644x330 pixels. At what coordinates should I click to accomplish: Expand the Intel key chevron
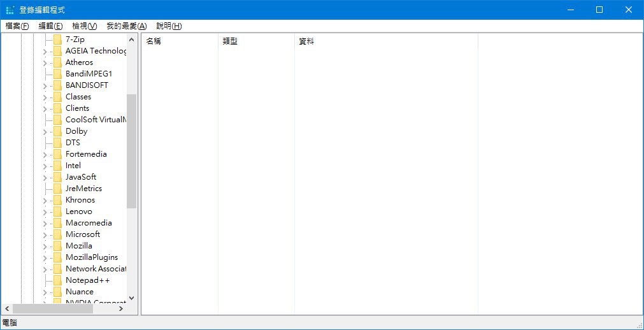click(x=45, y=166)
